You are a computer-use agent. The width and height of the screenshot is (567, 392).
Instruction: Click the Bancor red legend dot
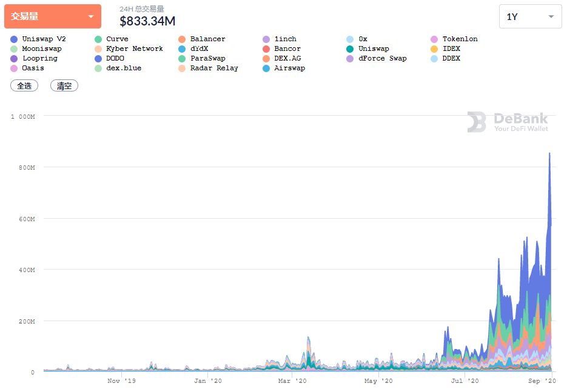pos(266,49)
